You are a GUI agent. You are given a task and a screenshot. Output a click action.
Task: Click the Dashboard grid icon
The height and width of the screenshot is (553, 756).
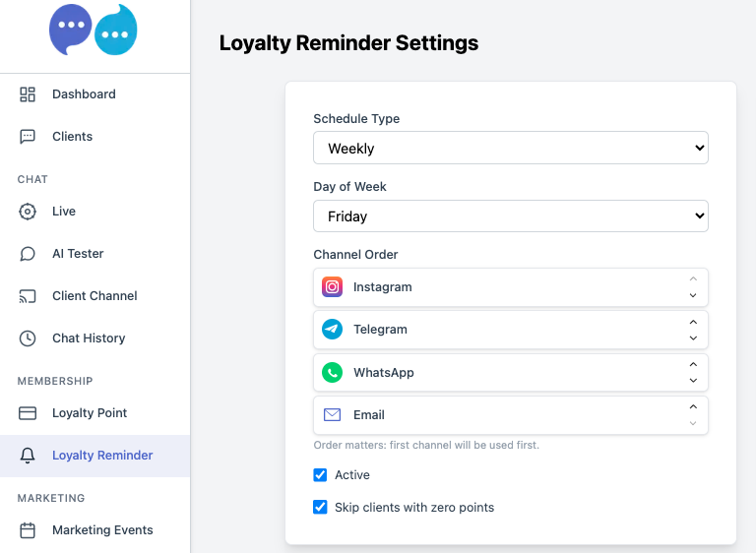point(28,94)
